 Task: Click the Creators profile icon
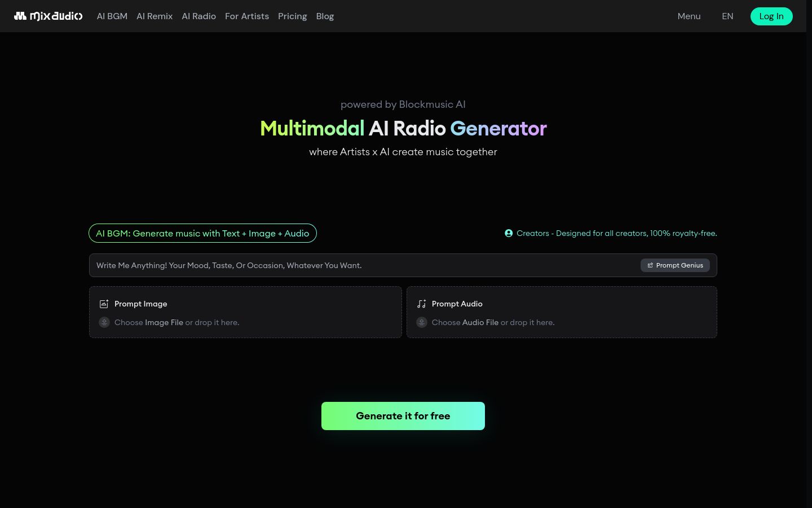pyautogui.click(x=509, y=233)
